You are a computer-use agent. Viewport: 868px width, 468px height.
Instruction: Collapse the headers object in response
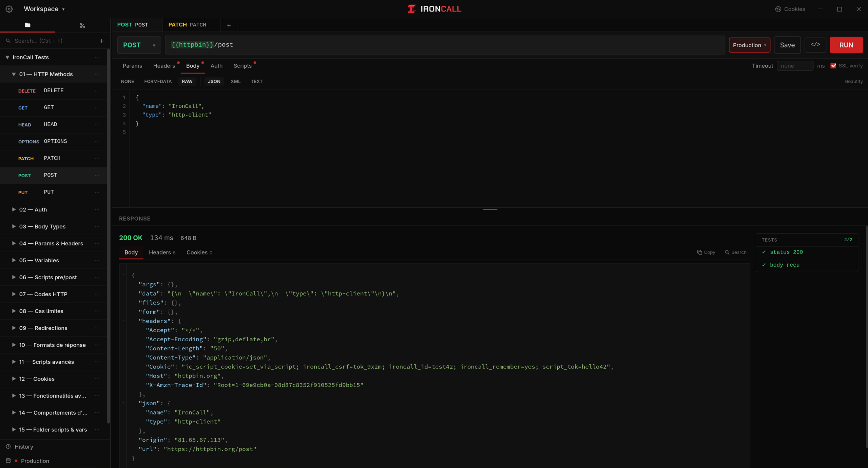[123, 321]
